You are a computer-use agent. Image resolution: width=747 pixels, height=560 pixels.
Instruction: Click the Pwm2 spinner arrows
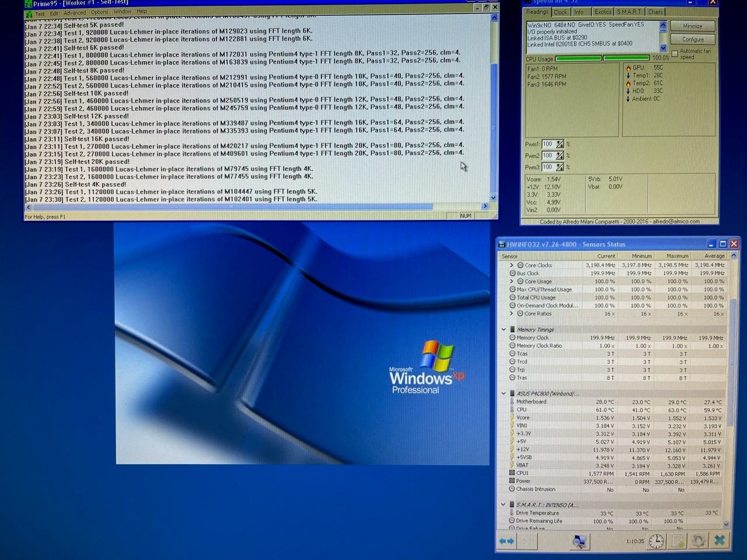pyautogui.click(x=560, y=156)
